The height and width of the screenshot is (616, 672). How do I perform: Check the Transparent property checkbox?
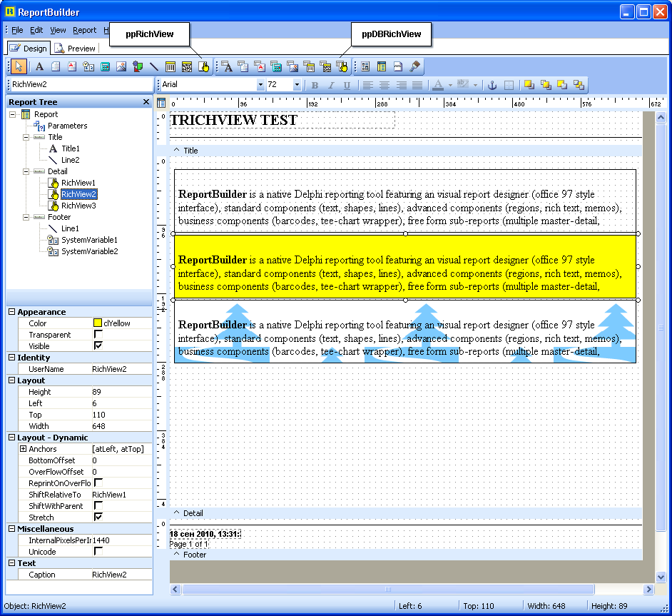[x=98, y=334]
